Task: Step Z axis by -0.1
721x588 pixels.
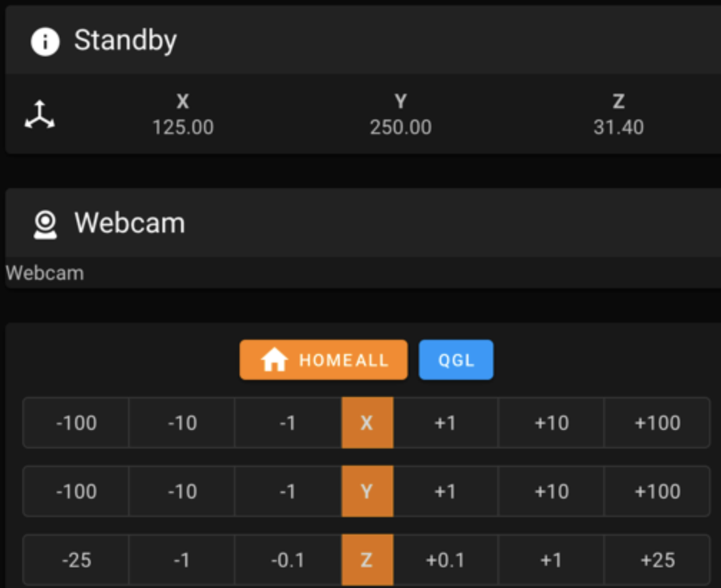Action: coord(288,560)
